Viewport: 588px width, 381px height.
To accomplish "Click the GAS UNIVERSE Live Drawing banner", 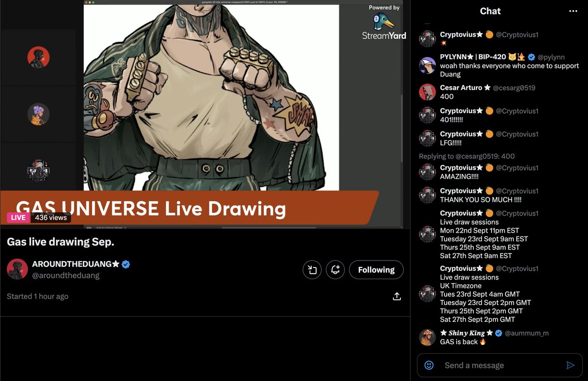I will point(189,209).
